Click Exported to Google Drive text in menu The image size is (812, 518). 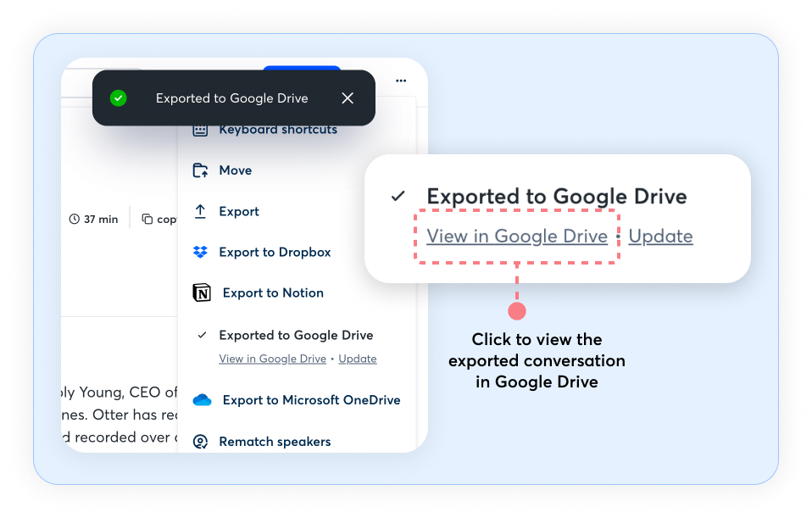[x=296, y=335]
